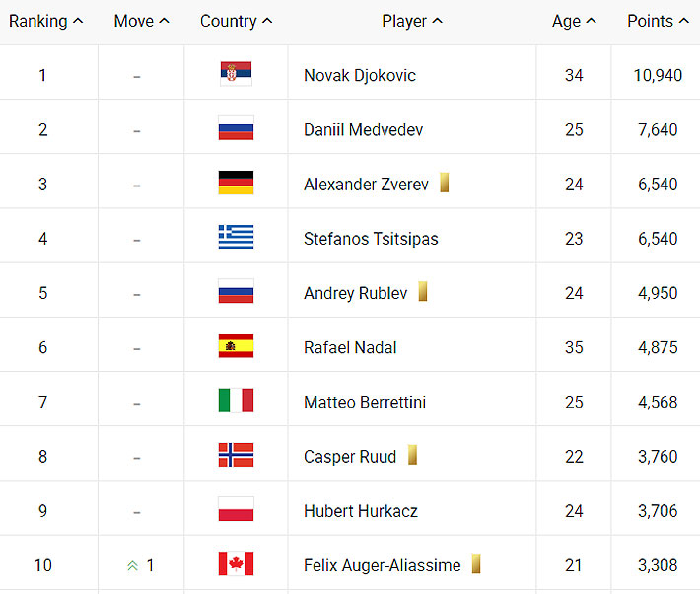Click the Canadian flag icon
The width and height of the screenshot is (700, 594).
pos(236,564)
